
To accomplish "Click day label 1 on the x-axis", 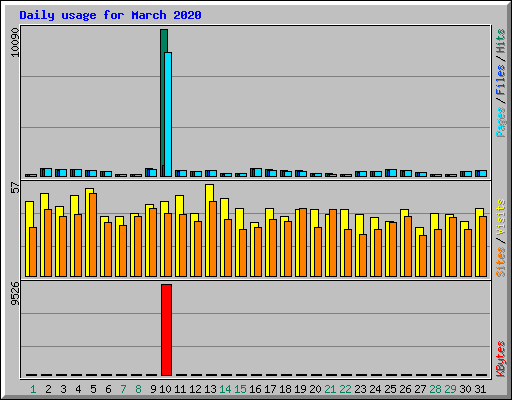I will point(33,389).
